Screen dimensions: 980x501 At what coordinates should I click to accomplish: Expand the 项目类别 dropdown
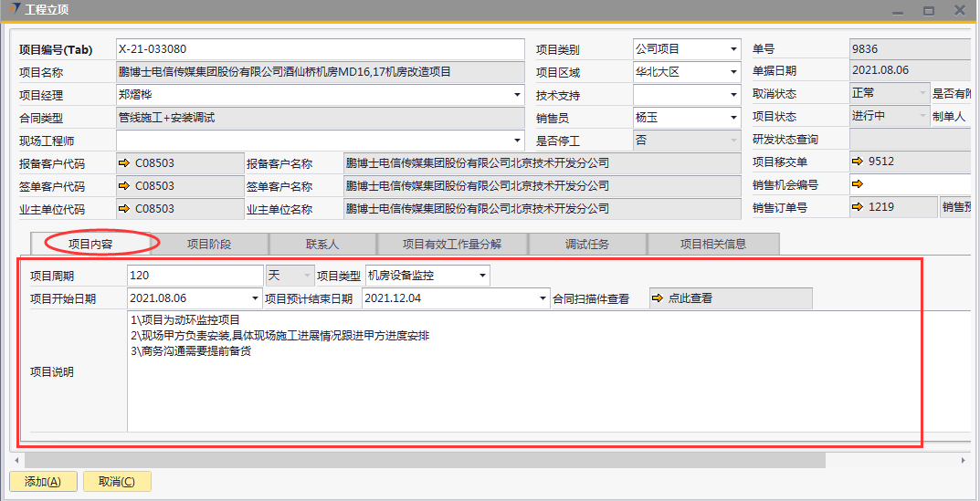733,49
